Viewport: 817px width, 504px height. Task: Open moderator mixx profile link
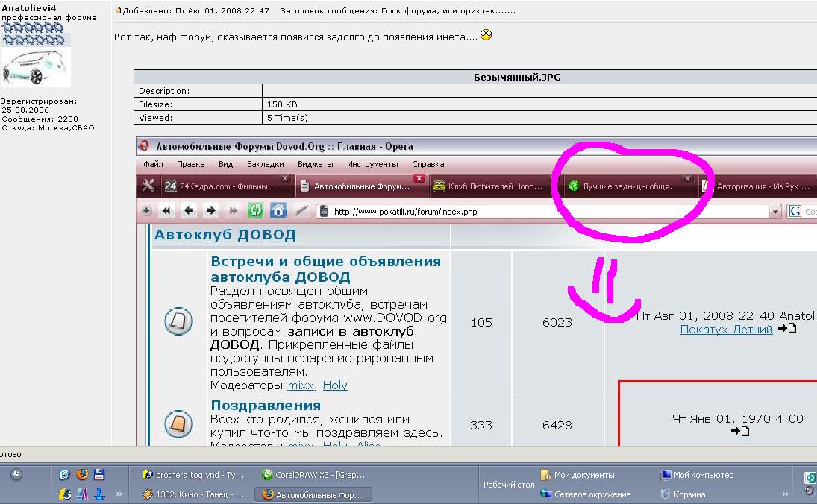pyautogui.click(x=301, y=385)
